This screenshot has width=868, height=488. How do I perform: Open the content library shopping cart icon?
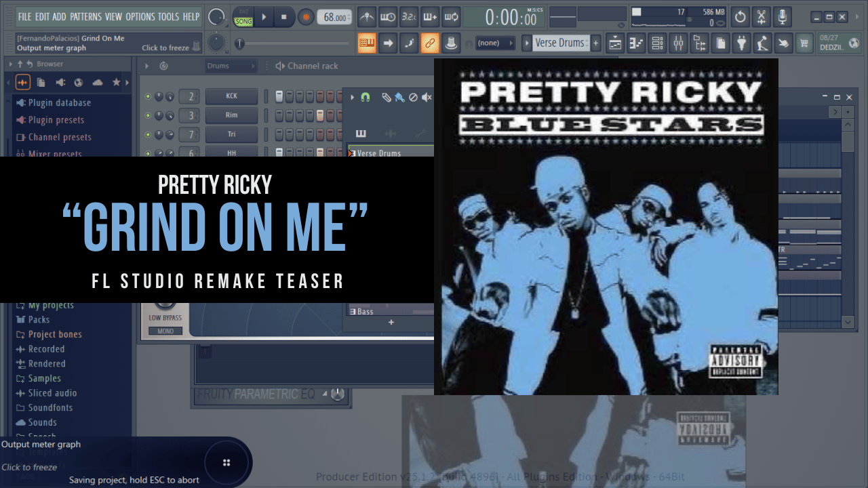tap(805, 43)
